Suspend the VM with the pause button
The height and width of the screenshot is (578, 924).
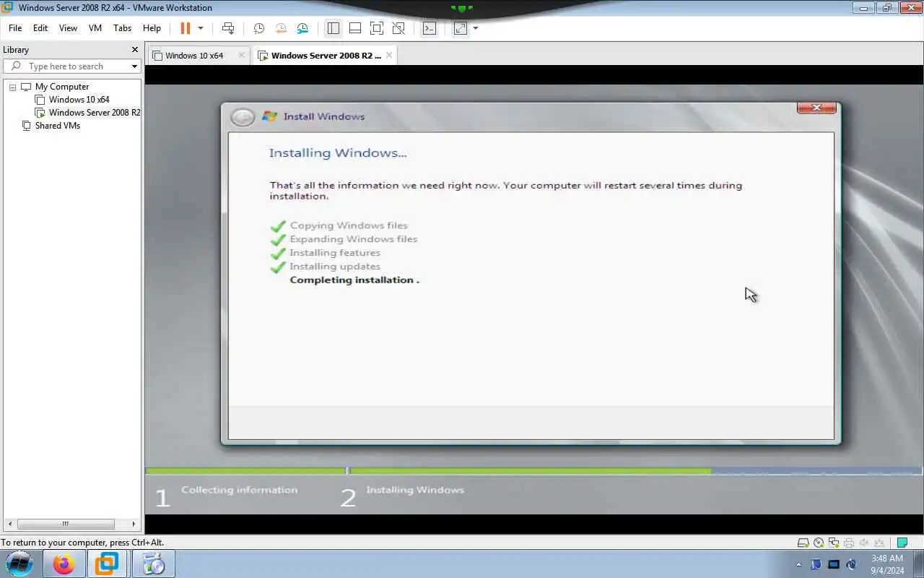[x=186, y=28]
